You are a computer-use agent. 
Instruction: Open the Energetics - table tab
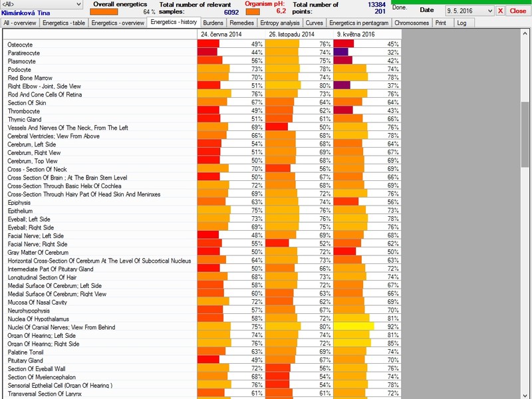(x=64, y=23)
